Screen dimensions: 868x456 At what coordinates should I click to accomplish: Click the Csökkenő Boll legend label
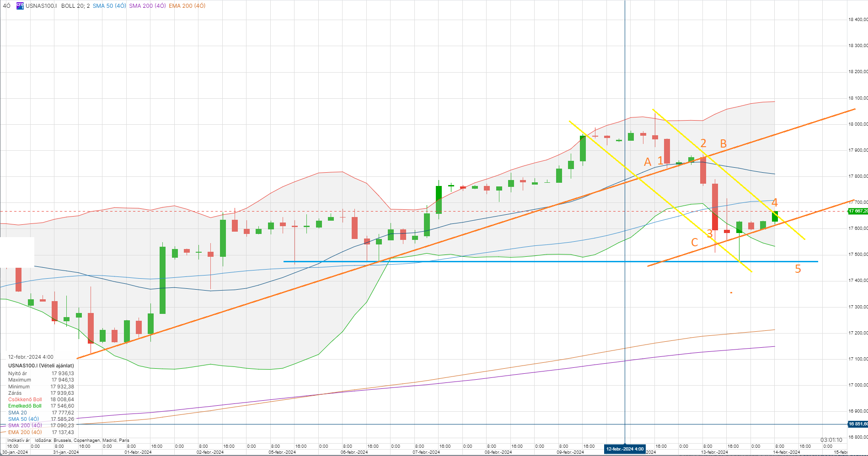click(25, 399)
